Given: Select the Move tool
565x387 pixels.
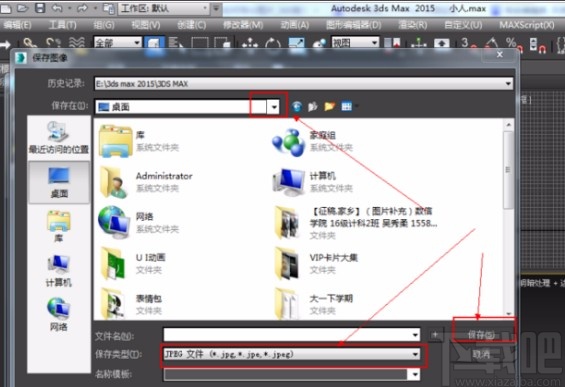Looking at the screenshot, I should (x=250, y=44).
